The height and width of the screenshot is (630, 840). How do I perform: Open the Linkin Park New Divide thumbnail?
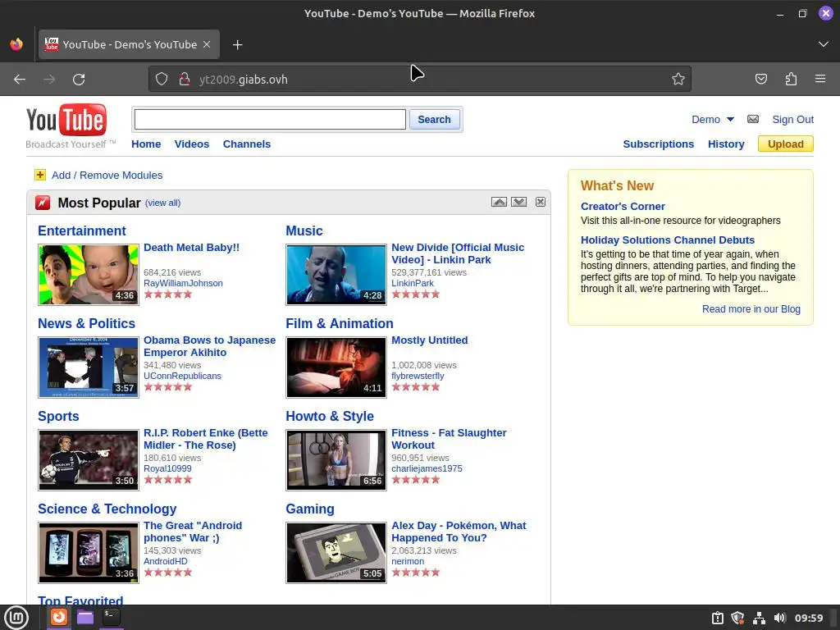pos(336,275)
